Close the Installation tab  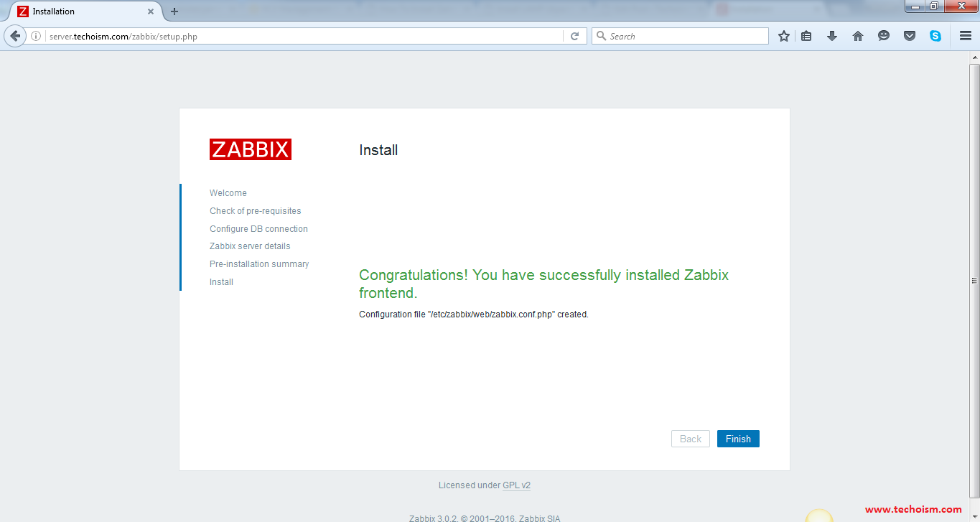(151, 11)
